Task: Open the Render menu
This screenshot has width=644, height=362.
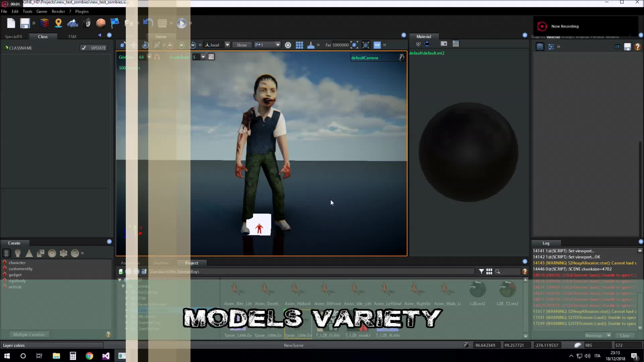Action: (58, 11)
